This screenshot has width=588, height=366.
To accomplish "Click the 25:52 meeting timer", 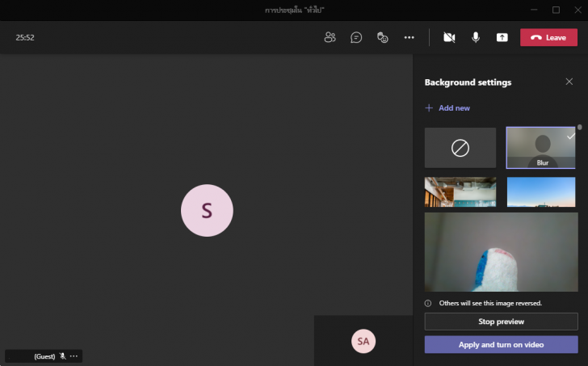I will coord(25,37).
